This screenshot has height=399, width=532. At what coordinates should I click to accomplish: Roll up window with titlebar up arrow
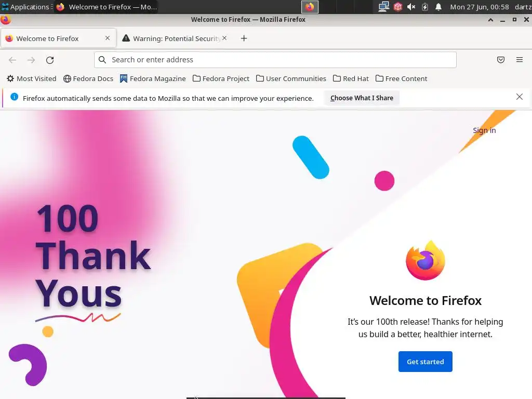(x=490, y=20)
